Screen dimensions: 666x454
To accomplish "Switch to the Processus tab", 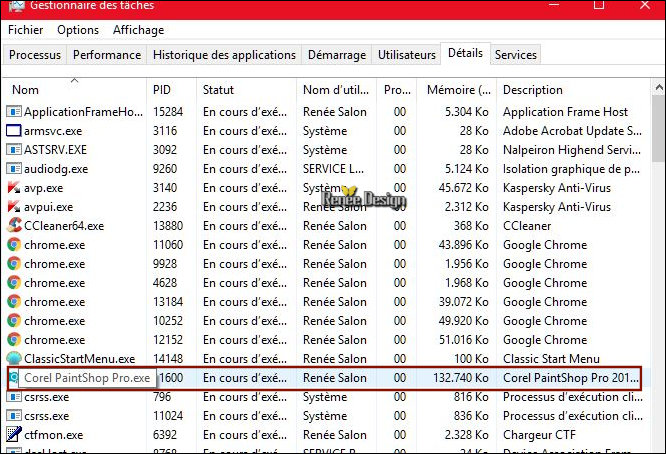I will click(x=35, y=55).
